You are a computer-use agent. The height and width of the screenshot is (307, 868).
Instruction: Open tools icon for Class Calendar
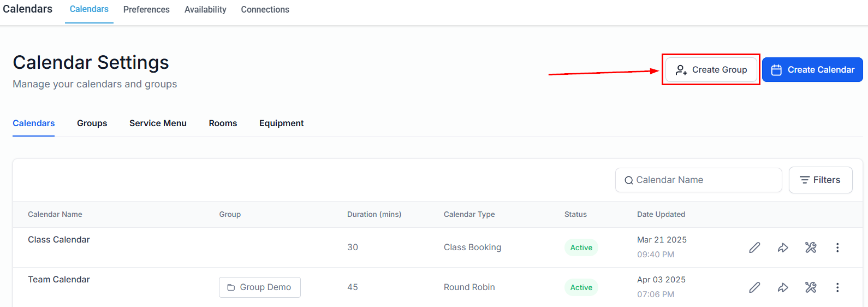pyautogui.click(x=811, y=247)
